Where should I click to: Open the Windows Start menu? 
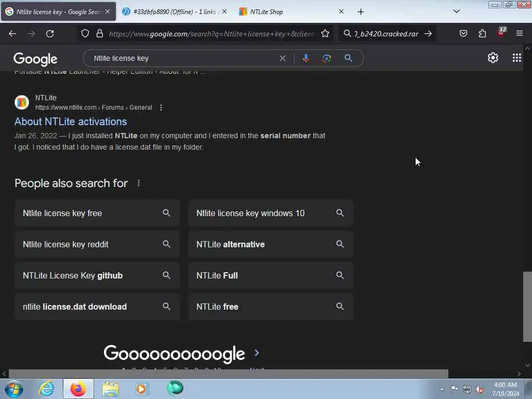[14, 389]
